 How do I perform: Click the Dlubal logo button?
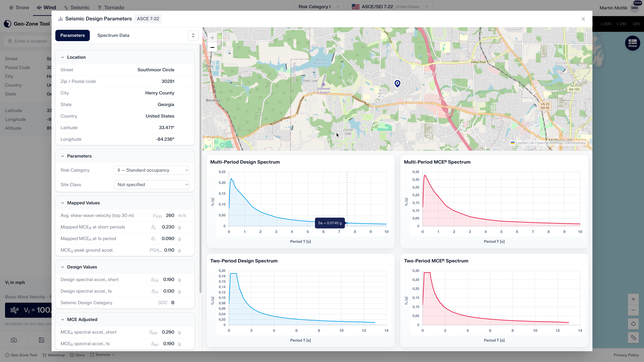click(633, 43)
